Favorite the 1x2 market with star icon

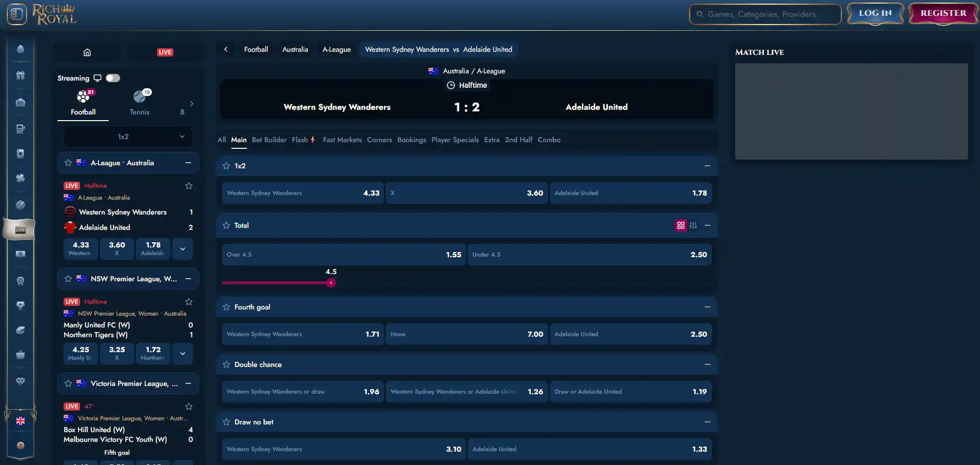226,166
